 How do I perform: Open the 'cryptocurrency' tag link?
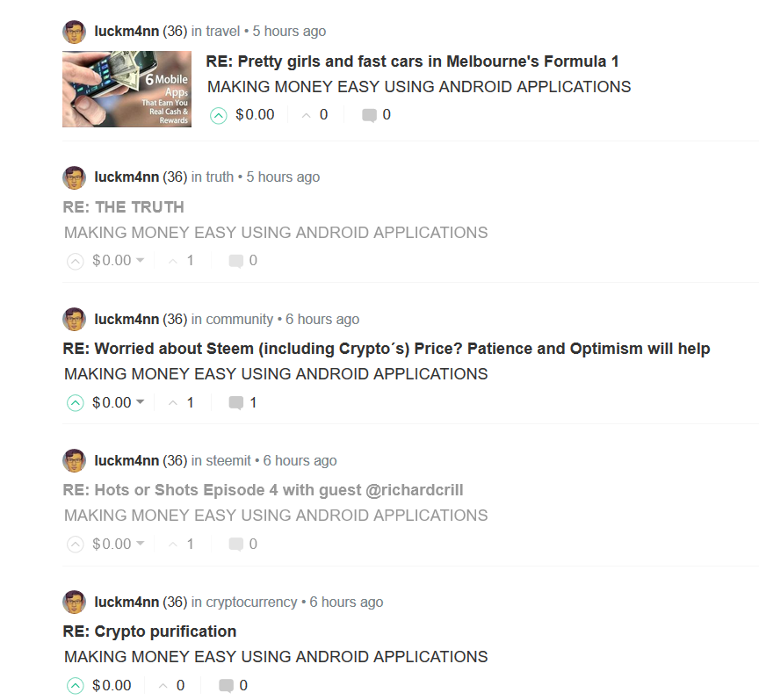click(x=251, y=603)
